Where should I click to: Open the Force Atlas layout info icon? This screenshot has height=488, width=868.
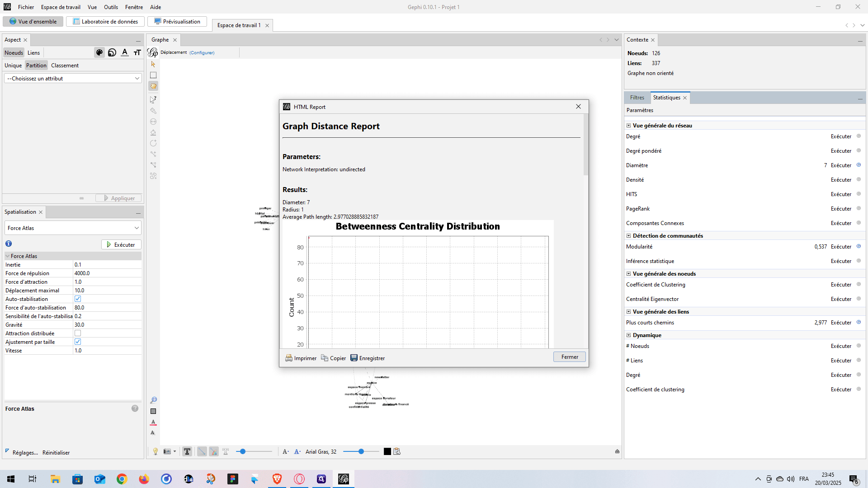coord(9,244)
